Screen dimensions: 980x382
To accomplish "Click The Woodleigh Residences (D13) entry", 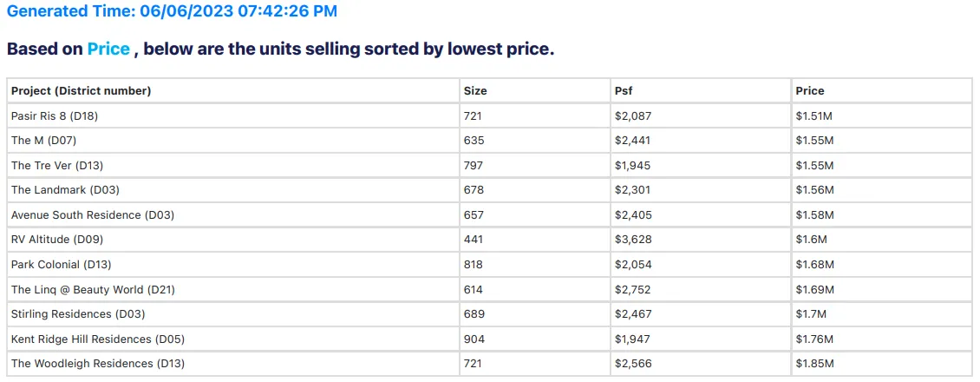I will pyautogui.click(x=97, y=364).
